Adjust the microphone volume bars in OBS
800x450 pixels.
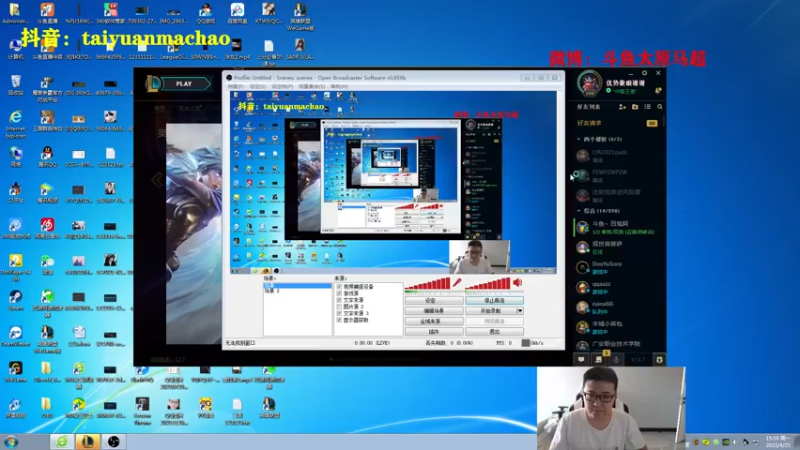[428, 284]
